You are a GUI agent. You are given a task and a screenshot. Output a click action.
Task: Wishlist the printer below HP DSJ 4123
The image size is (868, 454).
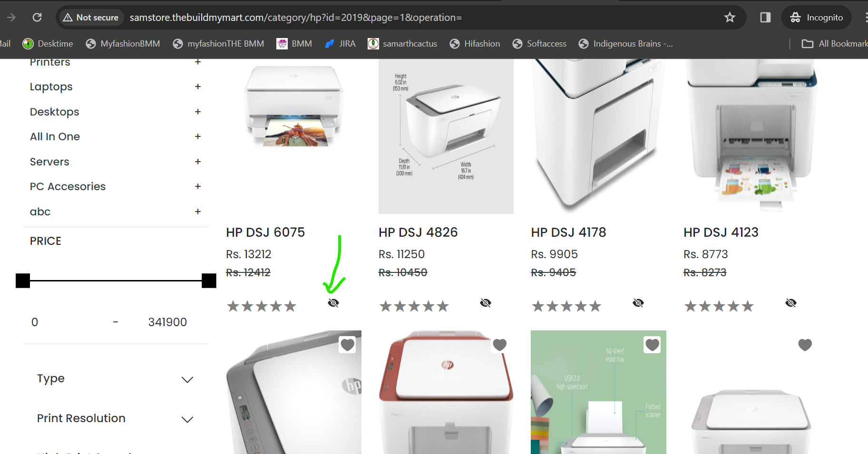pyautogui.click(x=805, y=345)
